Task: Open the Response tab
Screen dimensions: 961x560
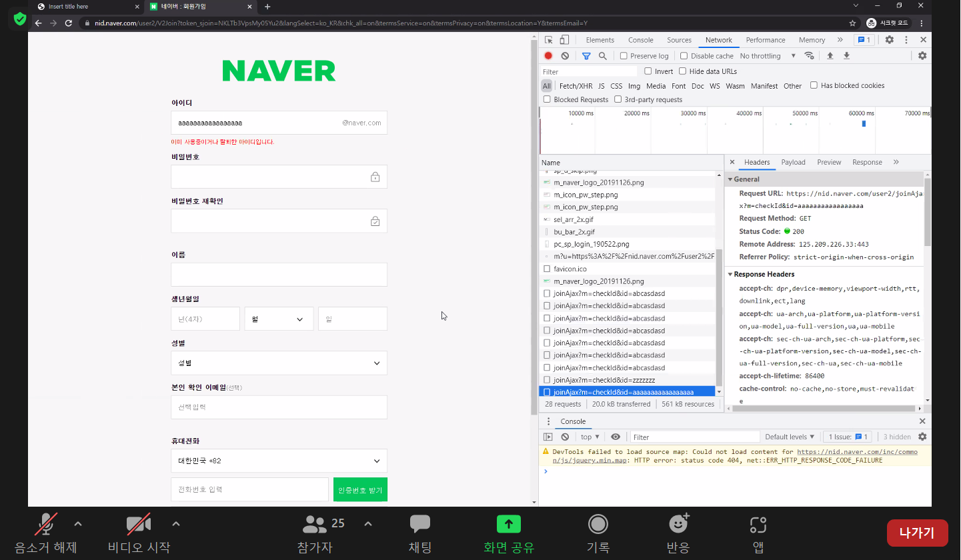Action: point(867,162)
